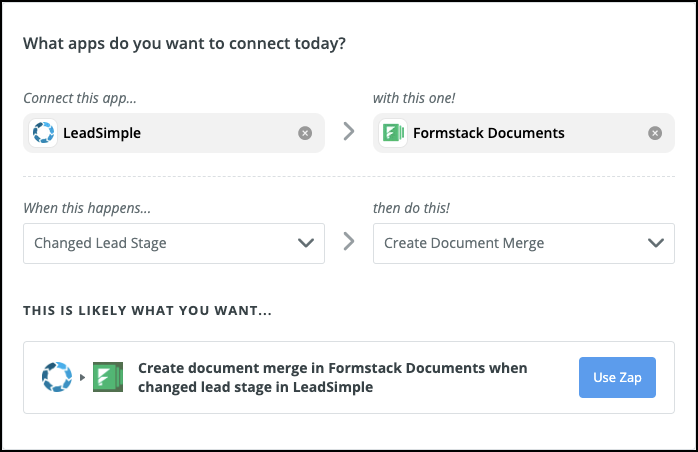Clear the LeadSimple app selection

tap(305, 133)
